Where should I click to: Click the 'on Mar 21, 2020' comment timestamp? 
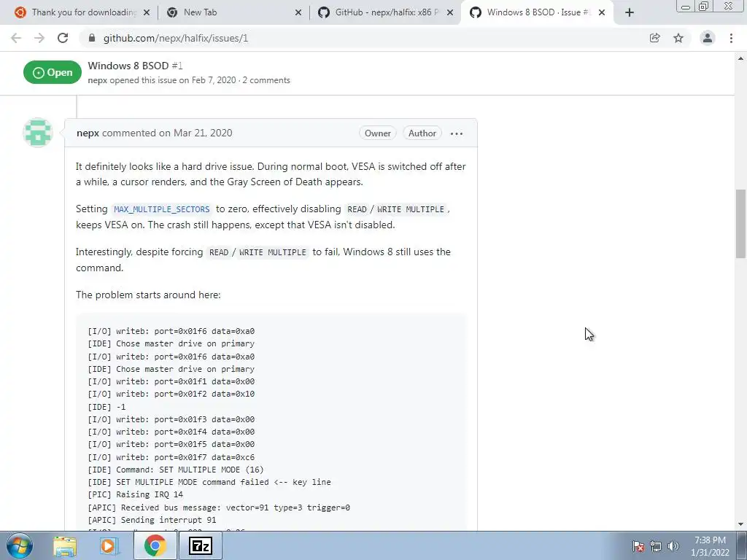[x=196, y=133]
